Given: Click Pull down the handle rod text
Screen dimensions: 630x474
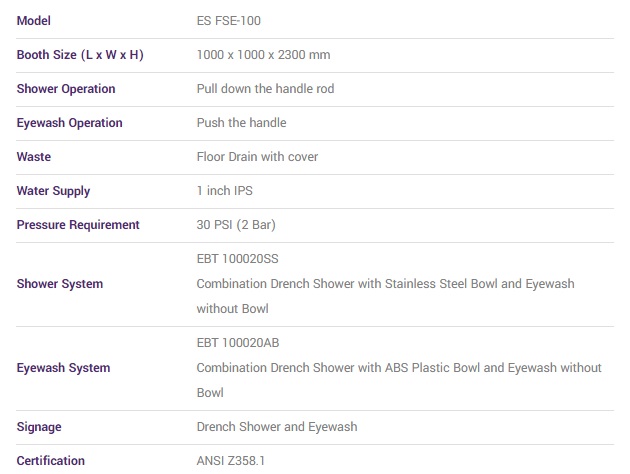Looking at the screenshot, I should [x=266, y=88].
